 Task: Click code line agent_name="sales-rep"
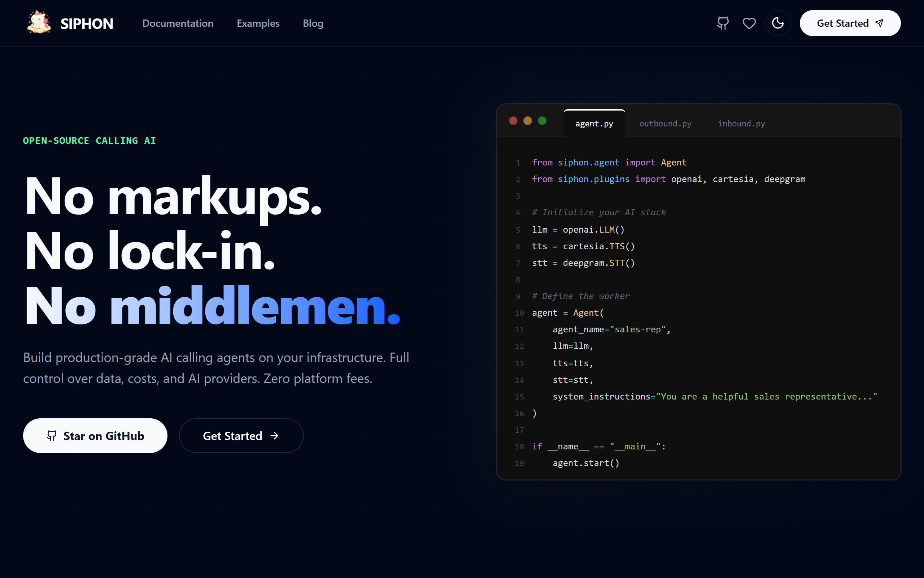[612, 329]
